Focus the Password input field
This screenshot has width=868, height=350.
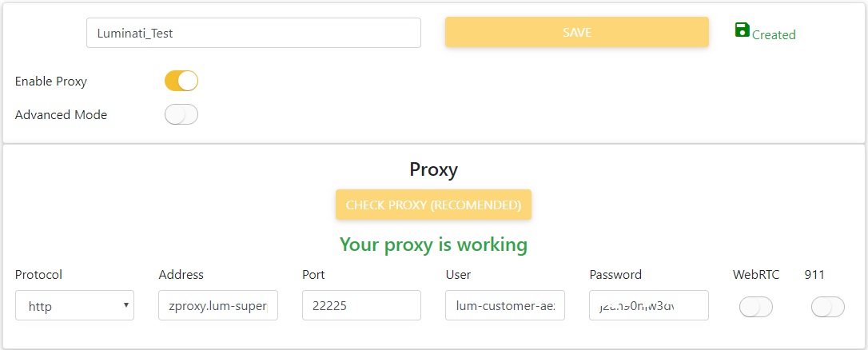click(648, 305)
